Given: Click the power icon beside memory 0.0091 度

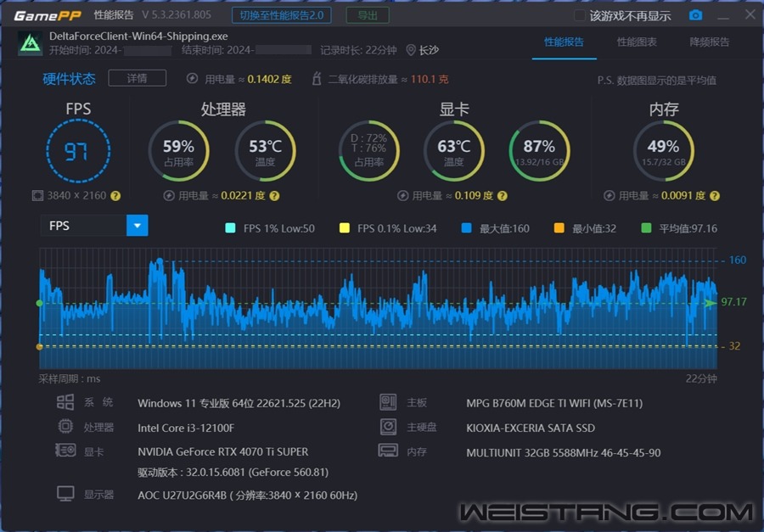Looking at the screenshot, I should point(609,196).
